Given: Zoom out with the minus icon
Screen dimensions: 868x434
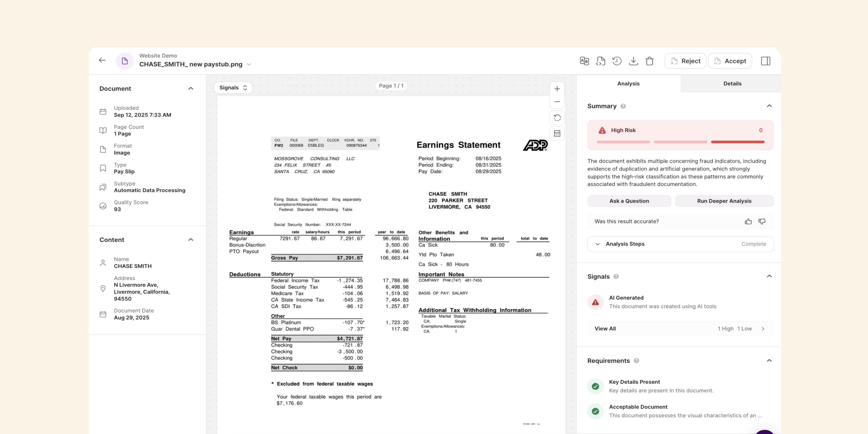Looking at the screenshot, I should [557, 102].
